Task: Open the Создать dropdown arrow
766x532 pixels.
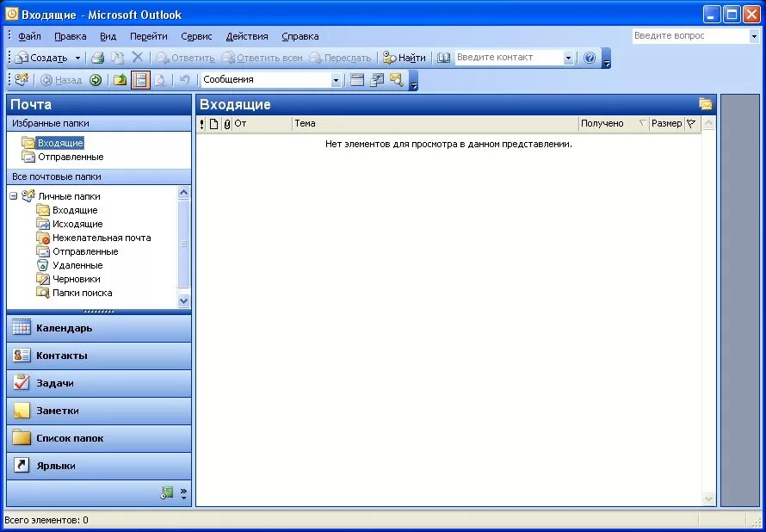Action: coord(77,59)
